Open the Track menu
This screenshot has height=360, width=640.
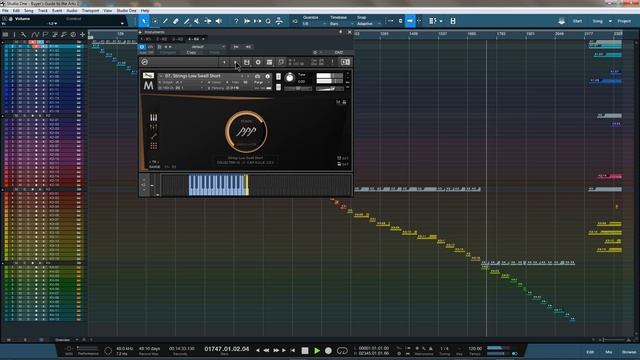pos(43,11)
